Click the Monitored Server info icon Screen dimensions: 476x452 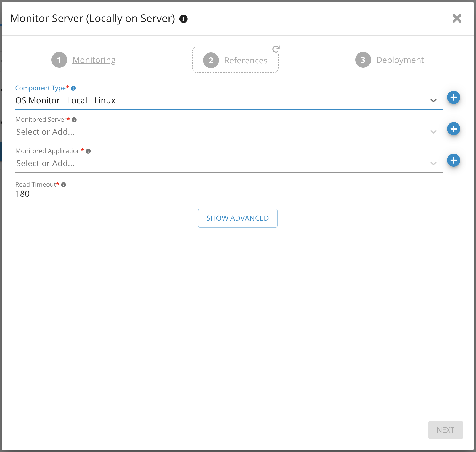click(74, 120)
